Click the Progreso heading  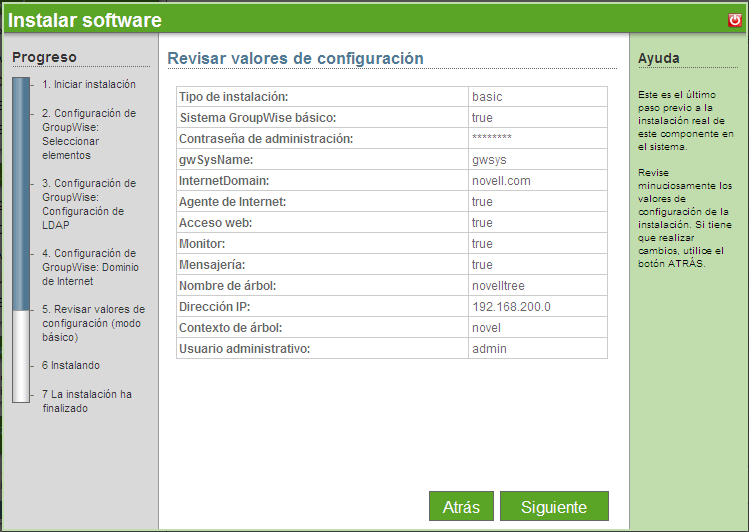point(44,57)
